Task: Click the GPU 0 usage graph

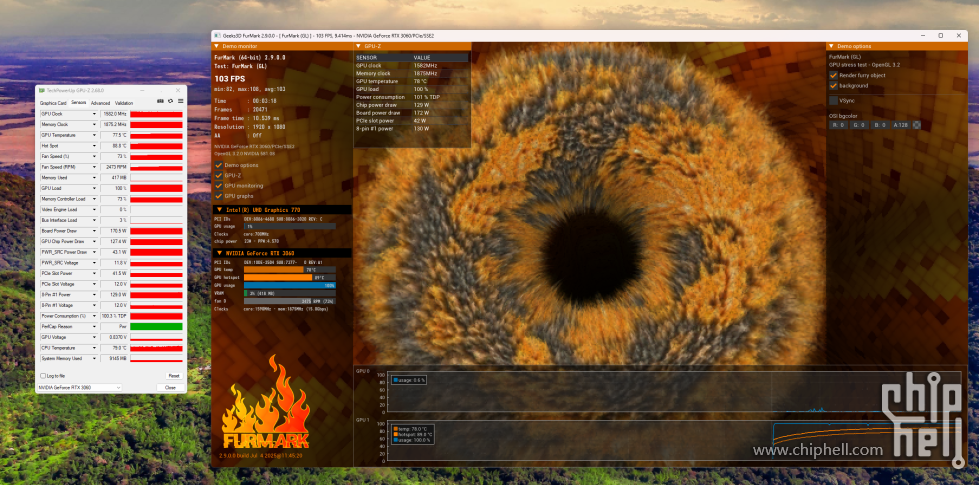Action: coord(674,392)
